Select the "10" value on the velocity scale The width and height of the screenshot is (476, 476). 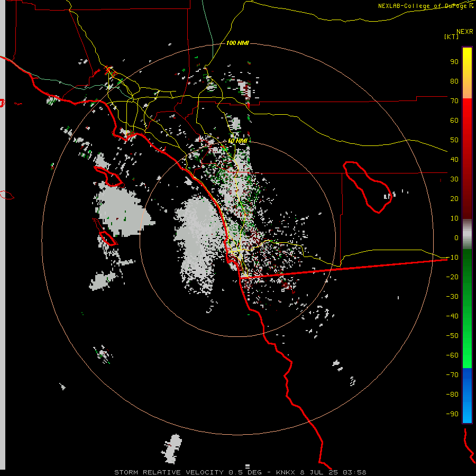pos(454,218)
